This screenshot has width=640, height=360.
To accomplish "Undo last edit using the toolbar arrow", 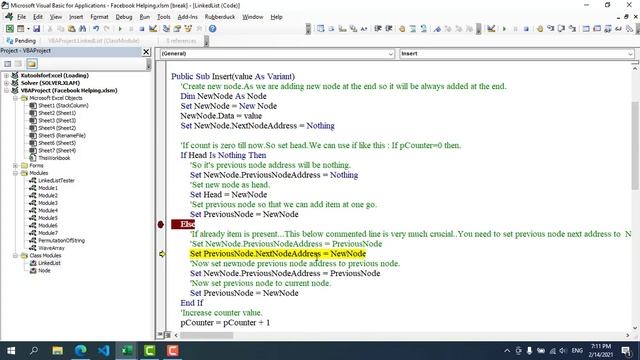I will point(96,29).
